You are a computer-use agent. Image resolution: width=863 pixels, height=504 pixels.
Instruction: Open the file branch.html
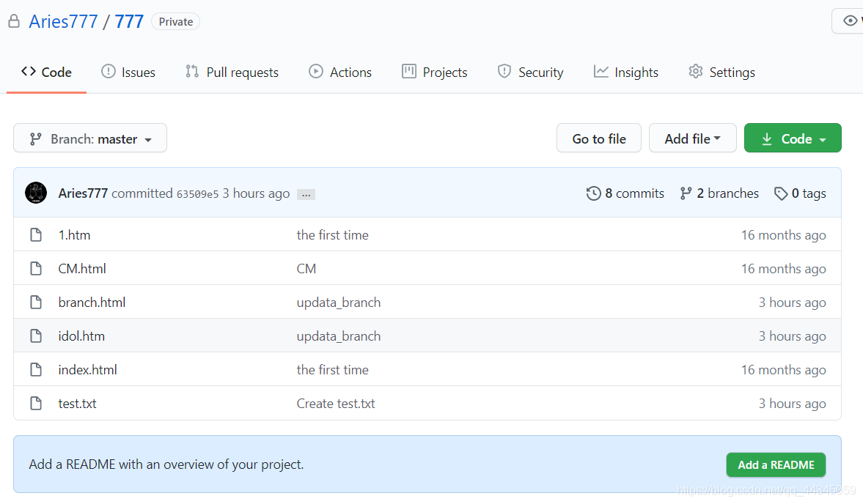click(x=92, y=303)
